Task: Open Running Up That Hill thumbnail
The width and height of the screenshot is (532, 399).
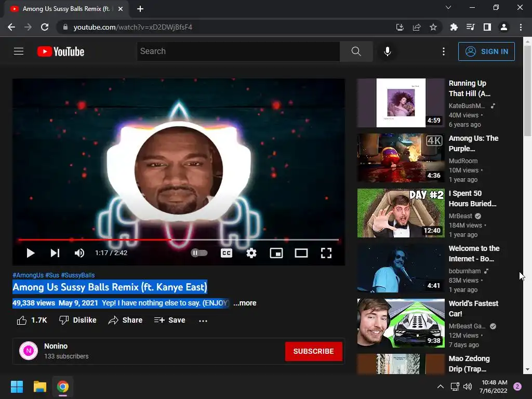Action: click(401, 103)
